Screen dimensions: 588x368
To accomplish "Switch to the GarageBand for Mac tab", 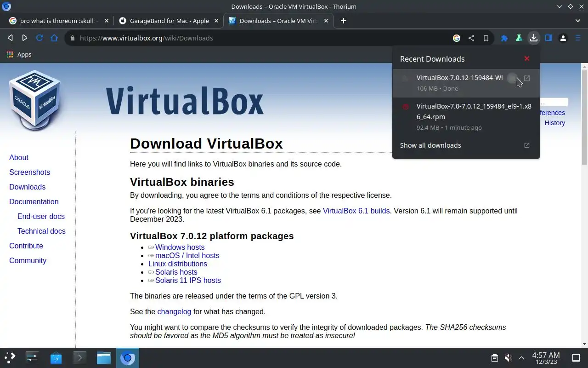I will [169, 21].
